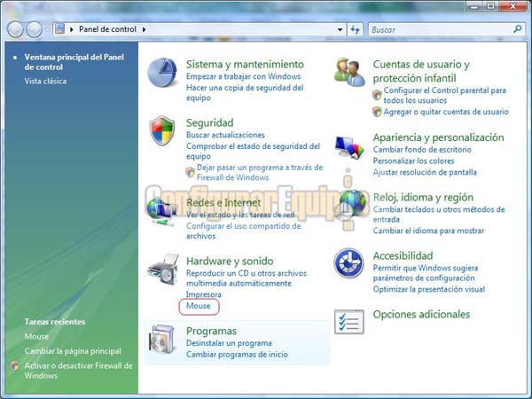Open the Accesibilidad heading
Viewport: 532px width, 399px height.
pos(403,256)
